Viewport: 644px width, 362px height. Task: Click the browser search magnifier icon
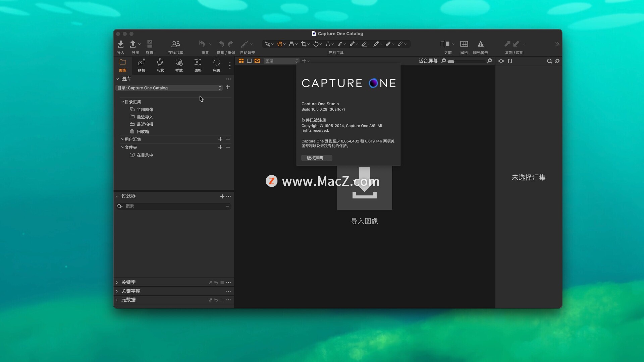click(x=549, y=61)
